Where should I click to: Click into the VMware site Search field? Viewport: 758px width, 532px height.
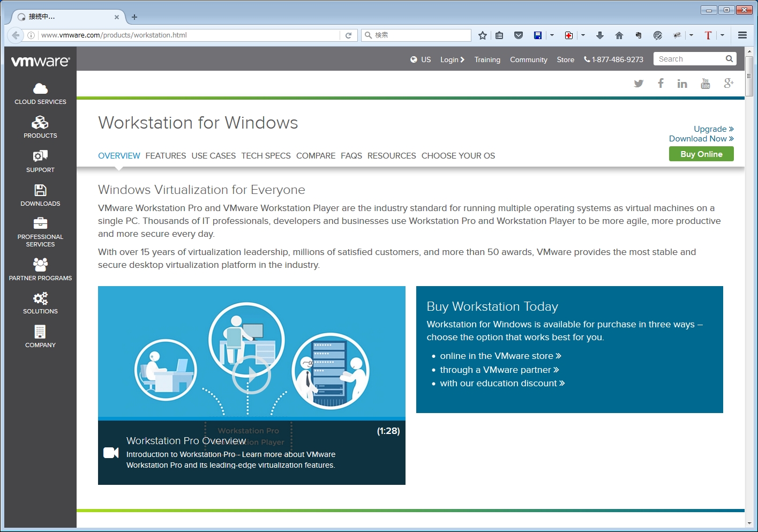[689, 59]
